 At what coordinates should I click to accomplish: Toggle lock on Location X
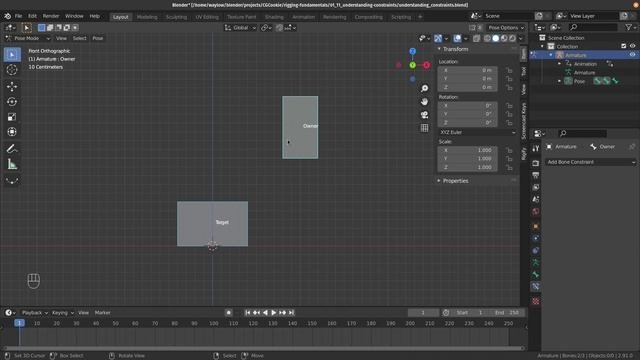pyautogui.click(x=509, y=70)
